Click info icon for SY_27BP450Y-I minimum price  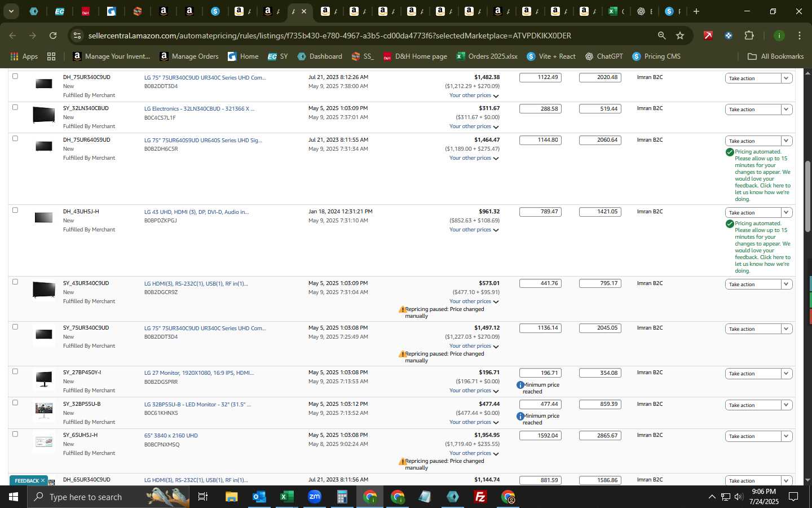point(520,385)
